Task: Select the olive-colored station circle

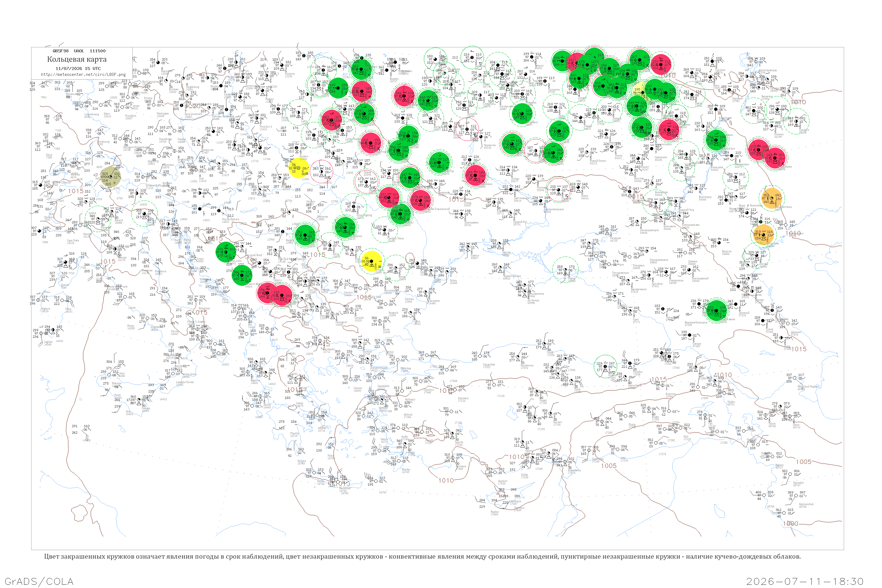Action: 110,177
